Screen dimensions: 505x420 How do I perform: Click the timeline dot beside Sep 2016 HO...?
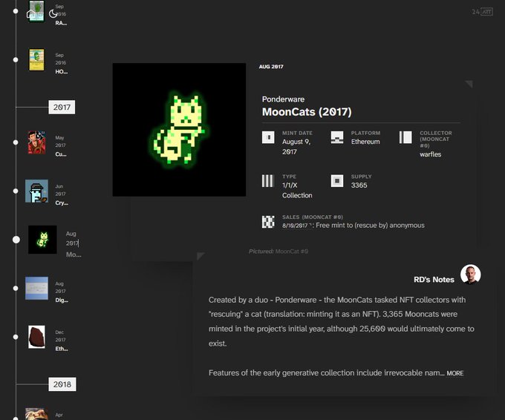tap(16, 60)
